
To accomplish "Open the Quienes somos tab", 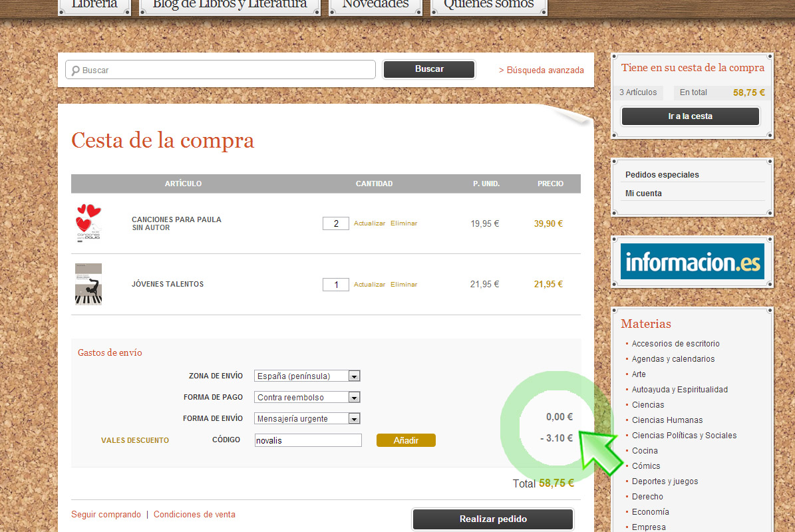I will [x=489, y=5].
